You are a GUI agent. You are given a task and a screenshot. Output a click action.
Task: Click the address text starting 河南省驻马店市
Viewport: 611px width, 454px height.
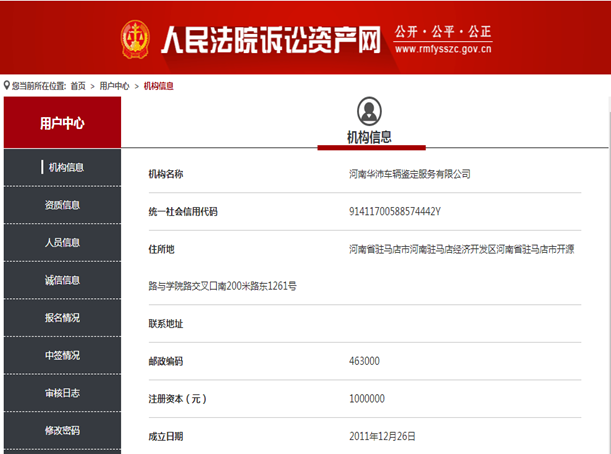click(461, 249)
